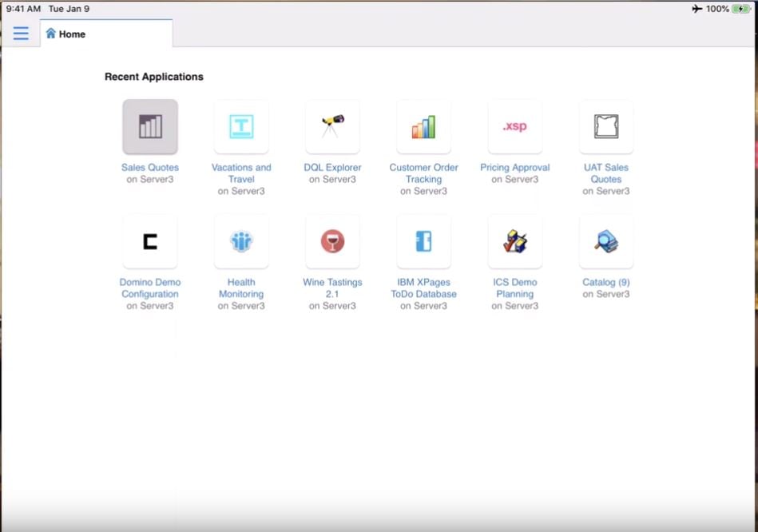Screen dimensions: 758x532
Task: Launch Pricing Approval .xsp icon
Action: coord(514,126)
